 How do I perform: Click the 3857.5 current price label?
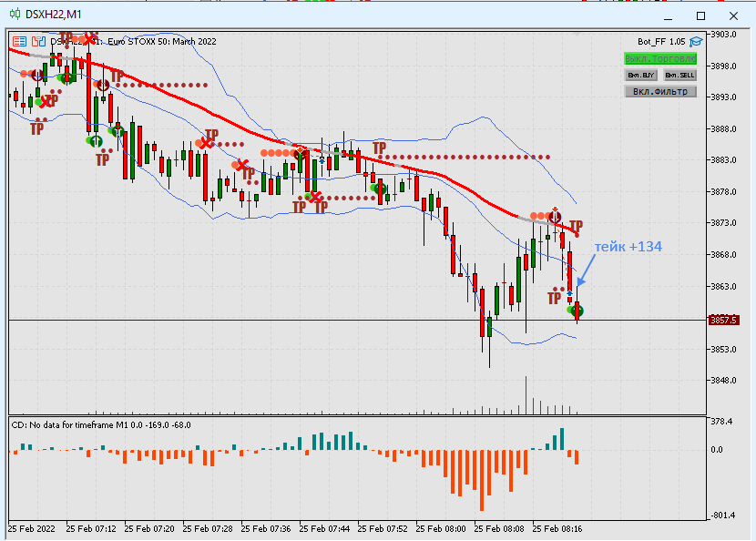pyautogui.click(x=723, y=321)
